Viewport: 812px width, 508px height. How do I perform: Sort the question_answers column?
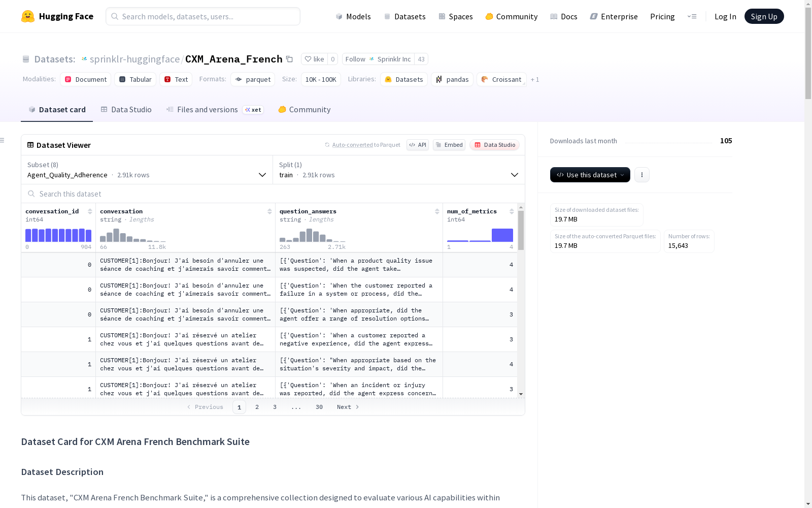click(437, 211)
